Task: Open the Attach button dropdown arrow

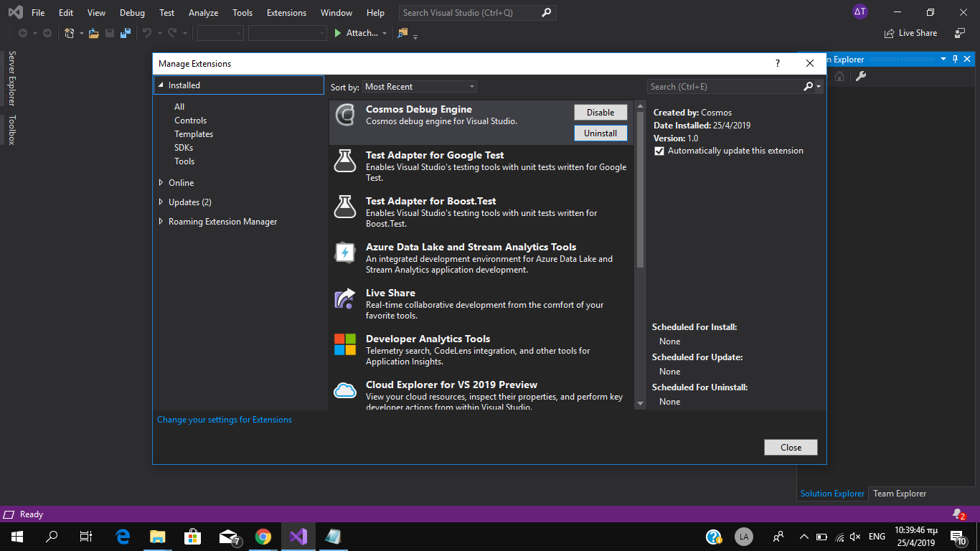Action: coord(385,33)
